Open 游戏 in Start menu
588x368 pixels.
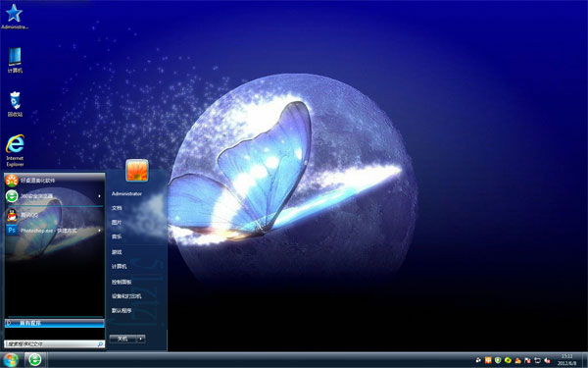(x=117, y=252)
